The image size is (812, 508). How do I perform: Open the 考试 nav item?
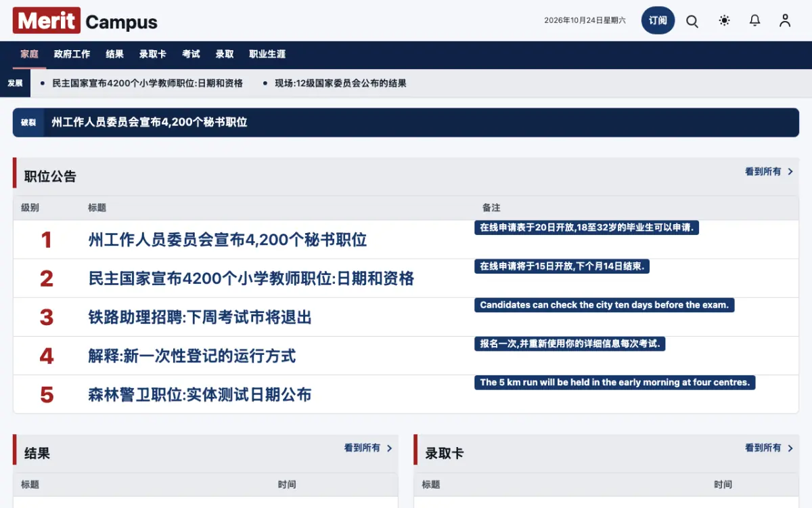(x=191, y=54)
